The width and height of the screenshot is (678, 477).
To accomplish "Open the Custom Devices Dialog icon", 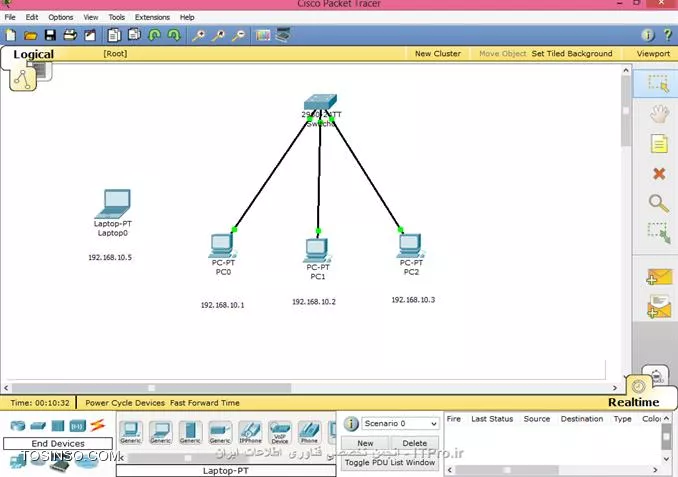I will point(283,35).
